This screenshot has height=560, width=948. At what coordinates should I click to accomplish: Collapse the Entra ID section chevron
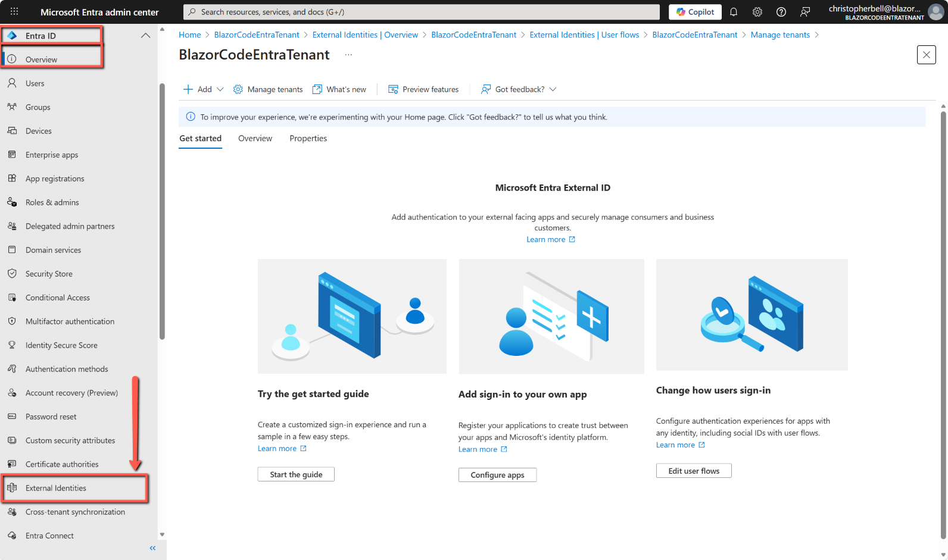coord(145,36)
